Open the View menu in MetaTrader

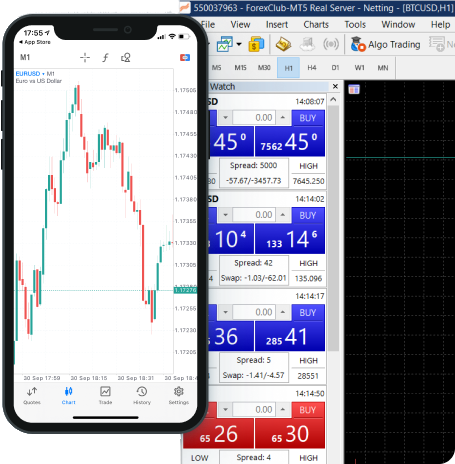240,25
